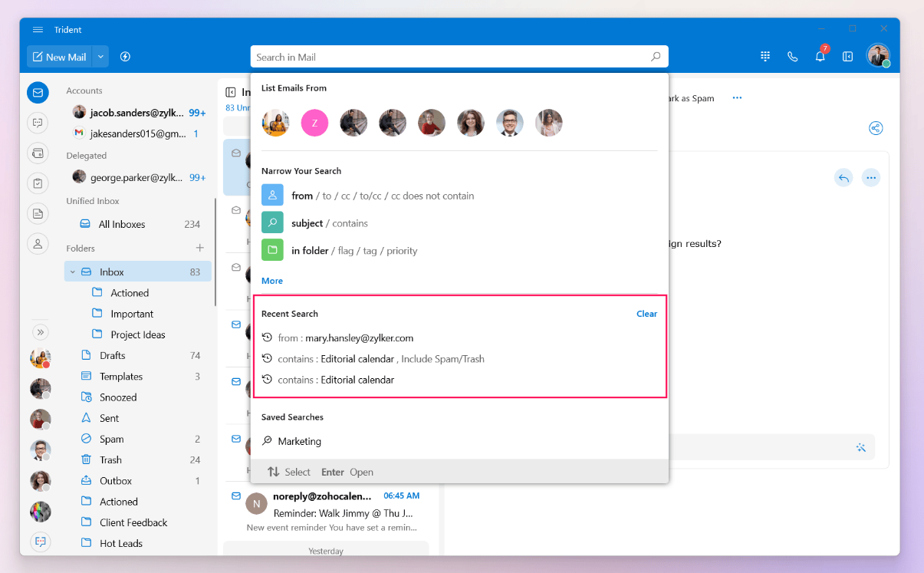Open the three-dot toolbar overflow menu

(737, 98)
